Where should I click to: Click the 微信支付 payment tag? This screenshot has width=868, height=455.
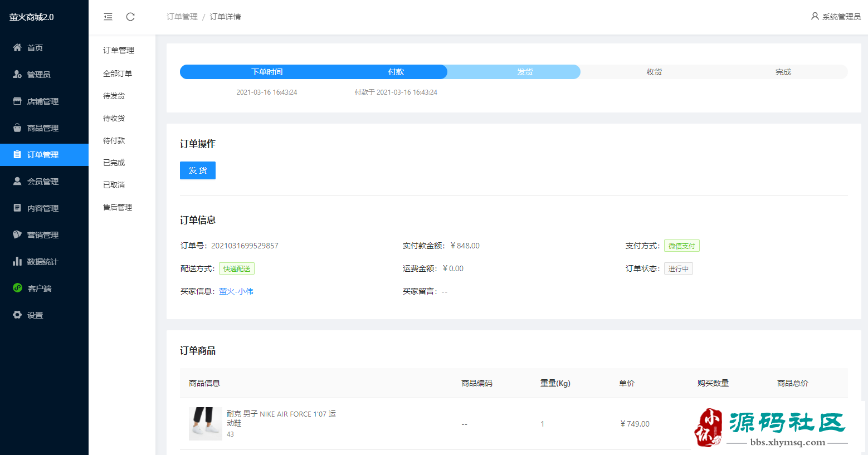tap(682, 246)
